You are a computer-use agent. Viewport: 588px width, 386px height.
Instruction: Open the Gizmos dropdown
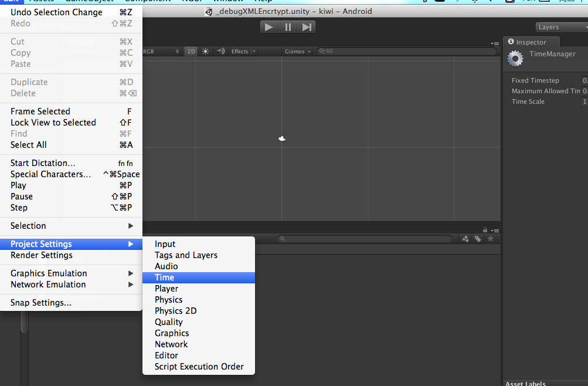click(x=297, y=52)
